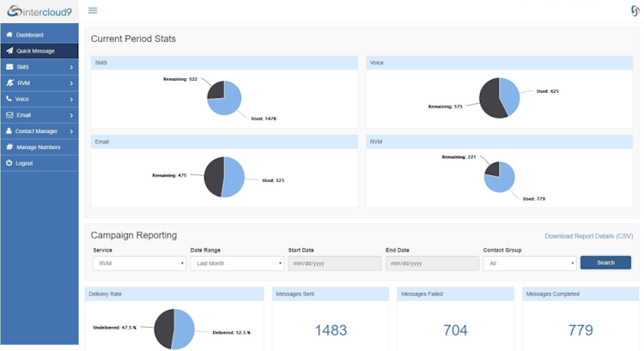644x351 pixels.
Task: Open Quick Message in sidebar
Action: pyautogui.click(x=39, y=51)
